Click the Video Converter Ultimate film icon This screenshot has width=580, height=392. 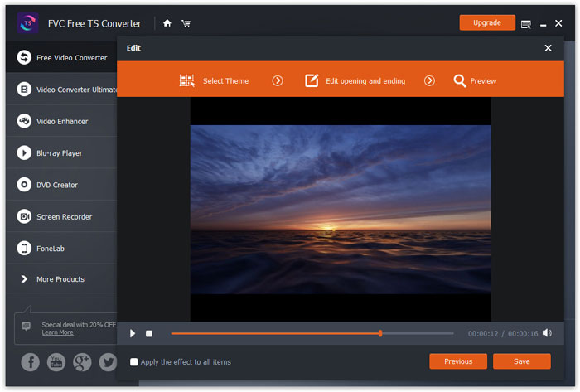point(24,90)
